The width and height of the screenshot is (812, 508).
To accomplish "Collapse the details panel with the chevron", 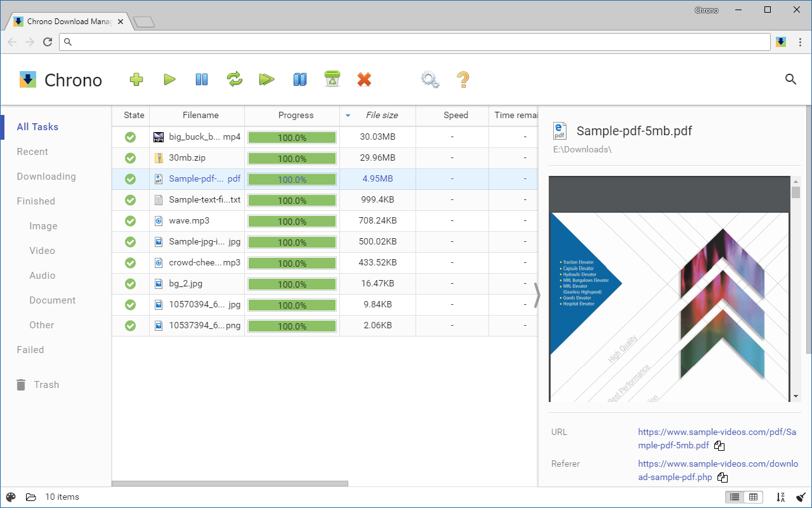I will coord(537,295).
